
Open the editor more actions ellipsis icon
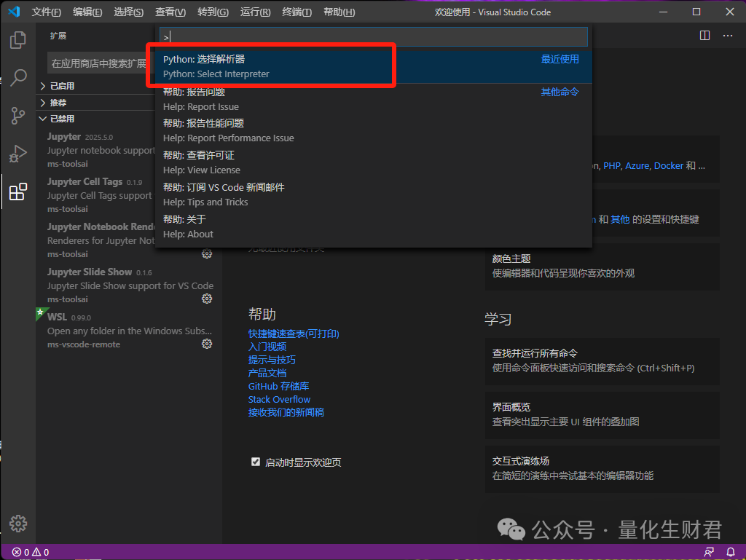click(x=727, y=35)
